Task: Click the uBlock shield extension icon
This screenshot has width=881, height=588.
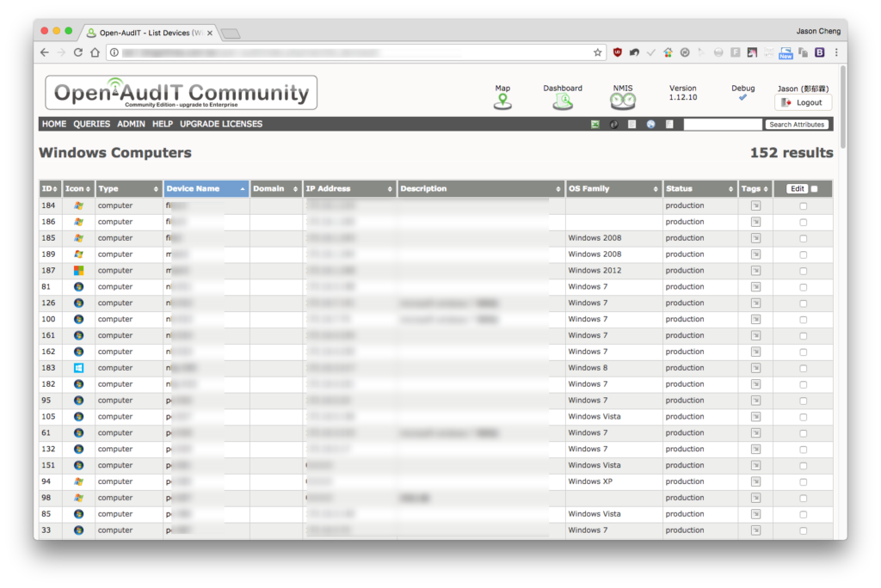Action: pyautogui.click(x=618, y=52)
